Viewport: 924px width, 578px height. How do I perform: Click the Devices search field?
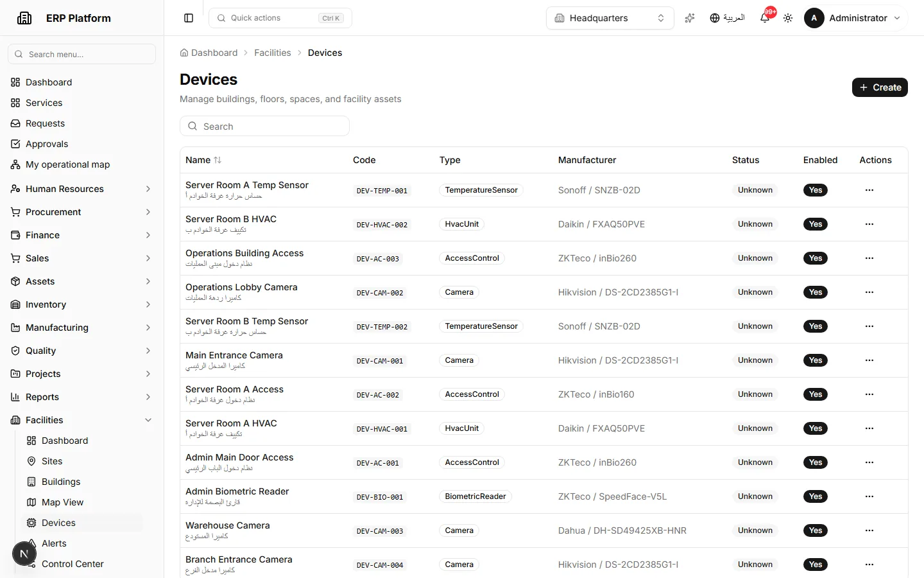click(x=264, y=126)
